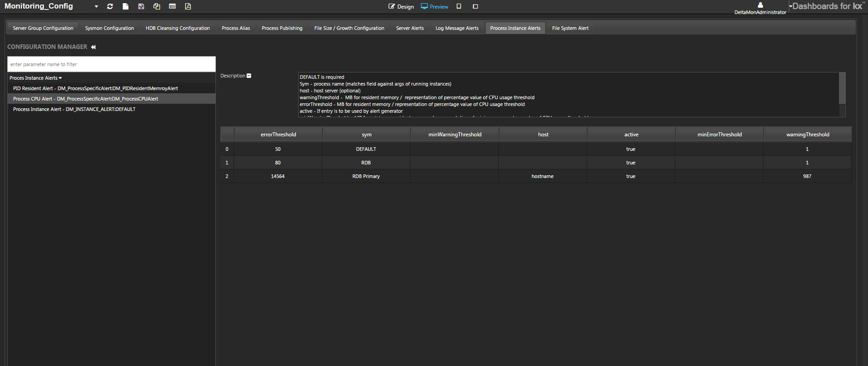This screenshot has height=366, width=868.
Task: Sort by active column header
Action: (x=631, y=135)
